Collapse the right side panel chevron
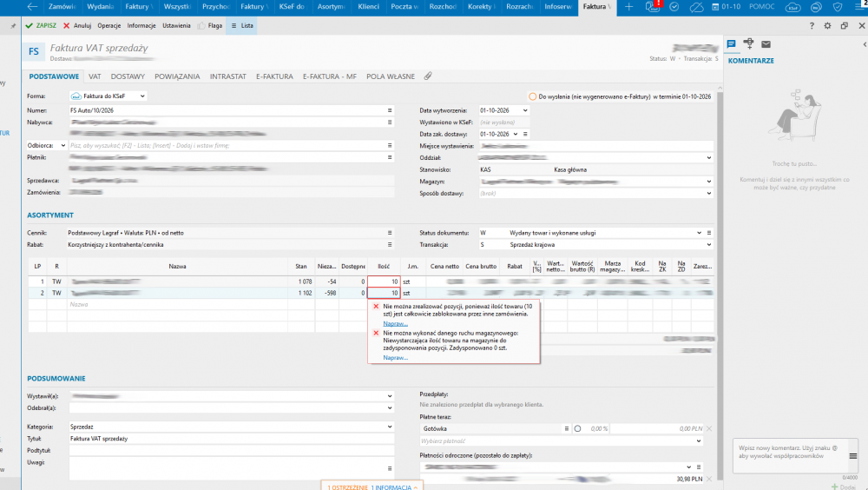This screenshot has height=490, width=868. pyautogui.click(x=865, y=44)
